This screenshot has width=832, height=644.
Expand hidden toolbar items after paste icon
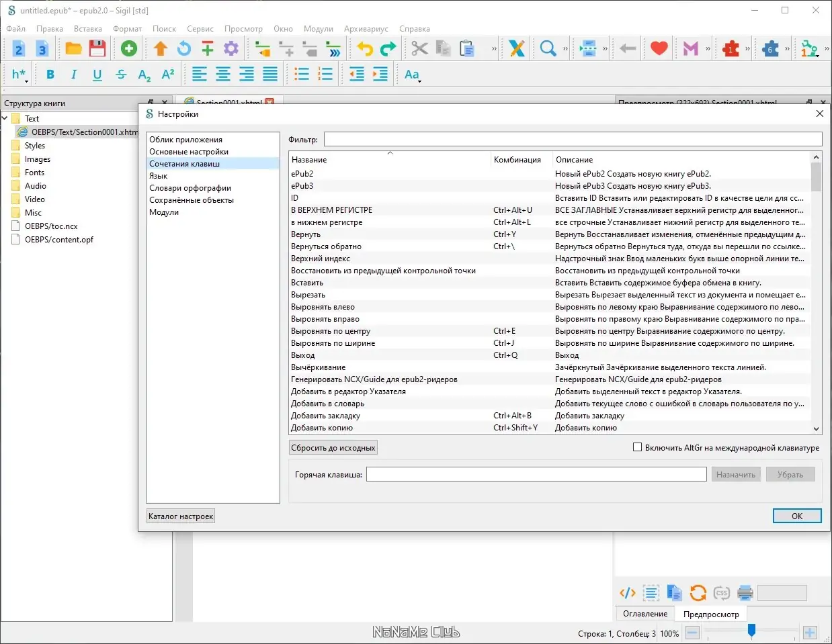495,48
